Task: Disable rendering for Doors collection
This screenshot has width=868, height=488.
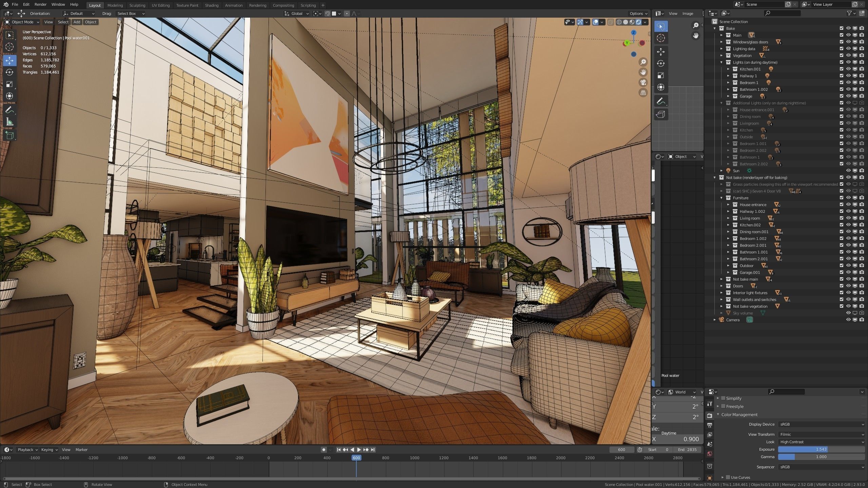Action: coord(862,286)
